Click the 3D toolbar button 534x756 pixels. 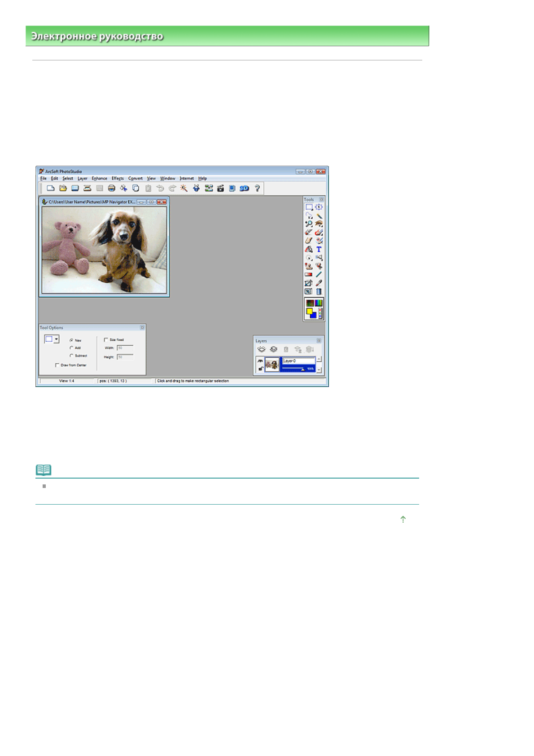pos(244,189)
